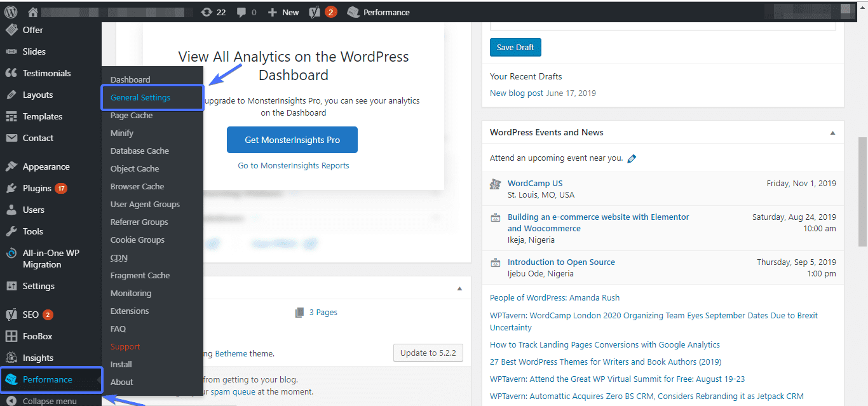
Task: Click Get MonsterInsights Pro button
Action: point(292,140)
